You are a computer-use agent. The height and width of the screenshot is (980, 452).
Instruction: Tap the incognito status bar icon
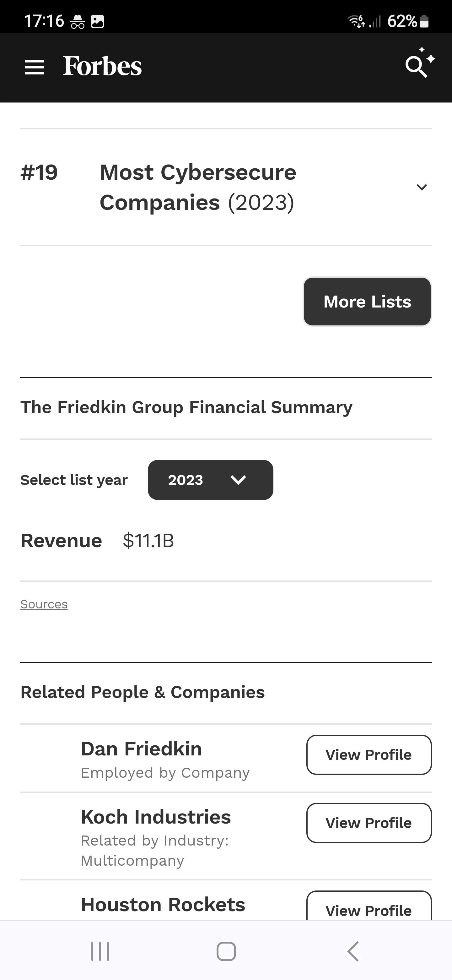78,22
